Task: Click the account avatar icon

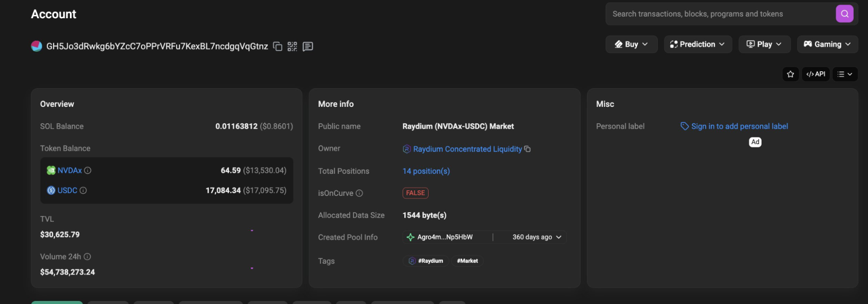Action: click(x=36, y=46)
